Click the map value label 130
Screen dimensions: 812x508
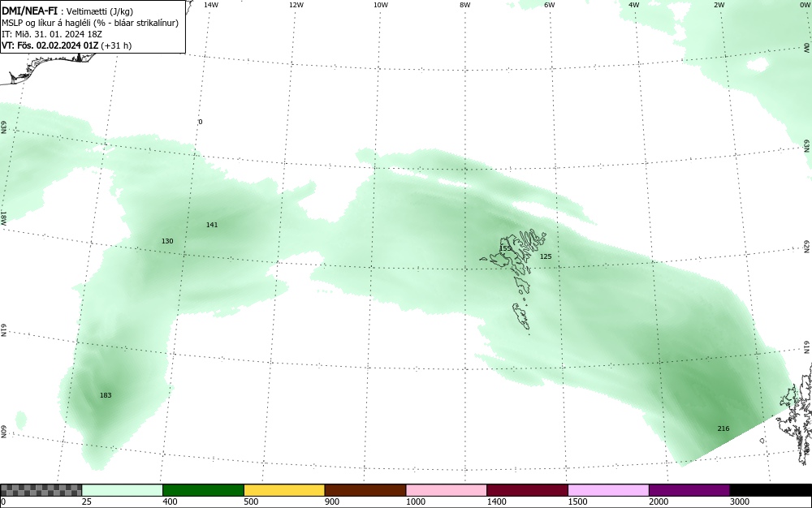167,241
